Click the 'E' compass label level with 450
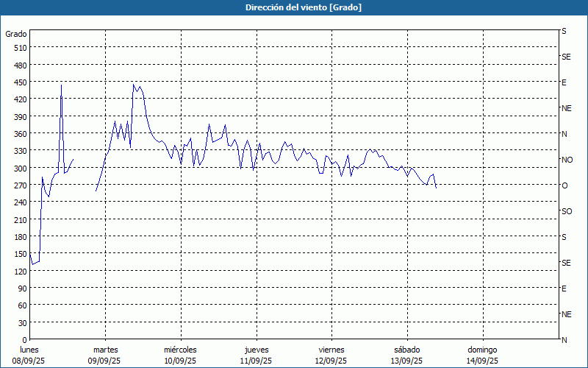588x368 pixels. coord(564,82)
